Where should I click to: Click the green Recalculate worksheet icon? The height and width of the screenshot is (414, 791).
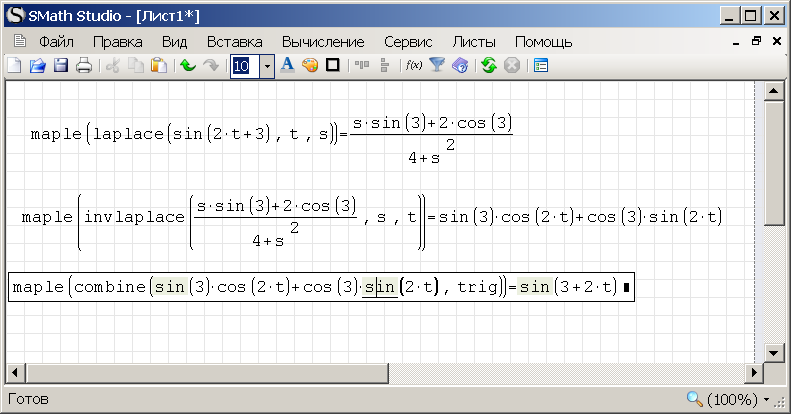[x=488, y=66]
